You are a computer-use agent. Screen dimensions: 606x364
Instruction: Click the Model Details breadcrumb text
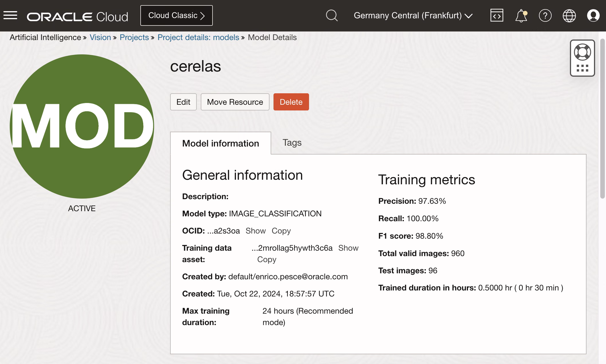(x=272, y=37)
